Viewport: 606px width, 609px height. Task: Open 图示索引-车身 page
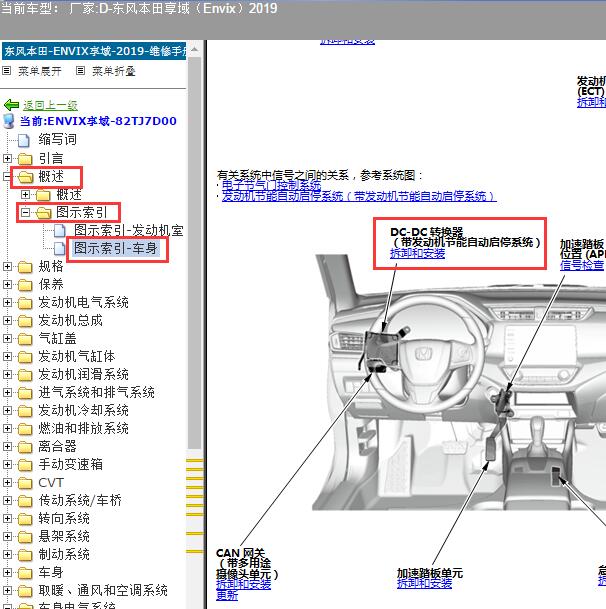pyautogui.click(x=116, y=248)
